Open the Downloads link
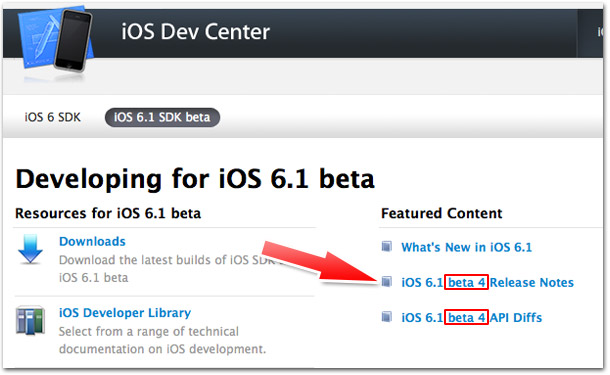This screenshot has width=610, height=375. (x=92, y=242)
